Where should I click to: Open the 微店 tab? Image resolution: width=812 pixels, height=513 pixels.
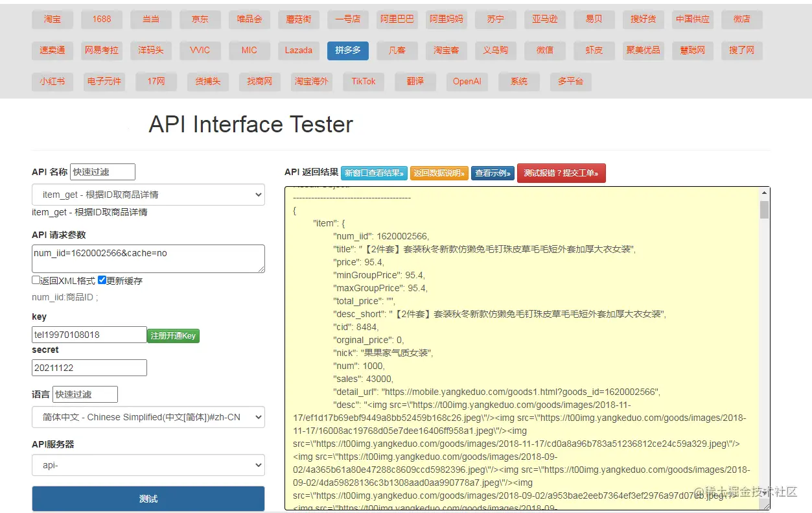pos(742,19)
